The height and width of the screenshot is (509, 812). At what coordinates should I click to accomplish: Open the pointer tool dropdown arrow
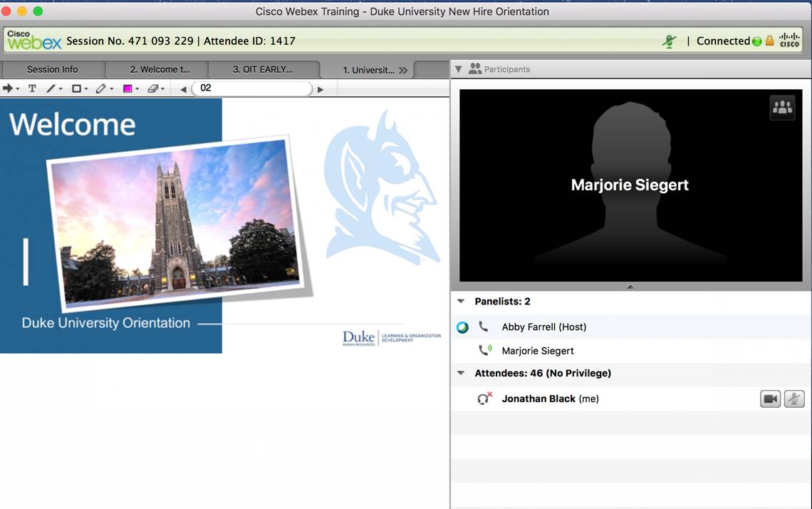click(x=18, y=89)
